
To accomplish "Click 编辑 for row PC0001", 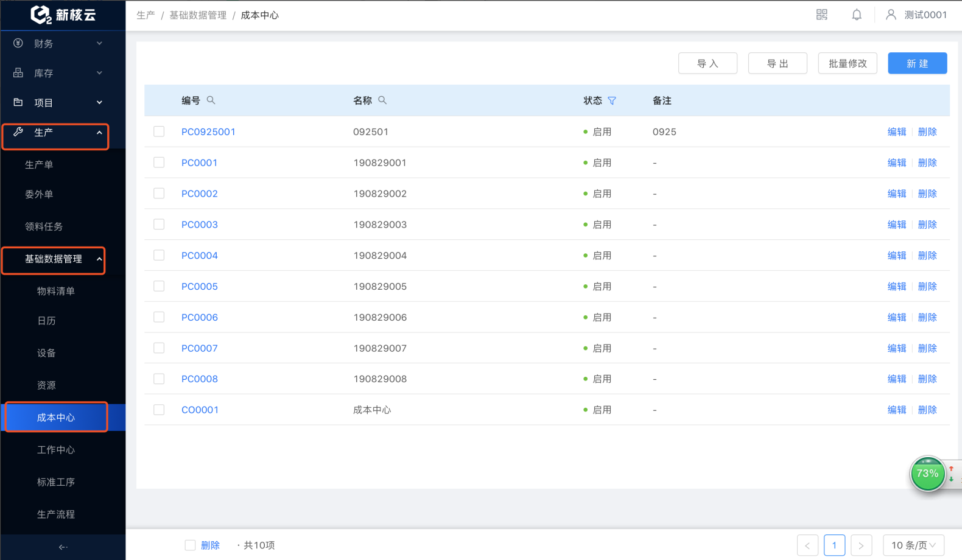I will (897, 163).
